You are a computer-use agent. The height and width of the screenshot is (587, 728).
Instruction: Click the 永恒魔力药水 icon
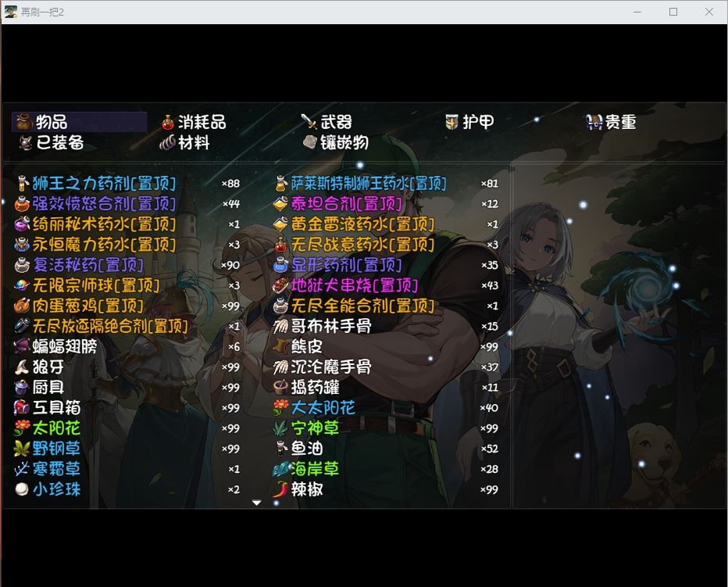(22, 245)
